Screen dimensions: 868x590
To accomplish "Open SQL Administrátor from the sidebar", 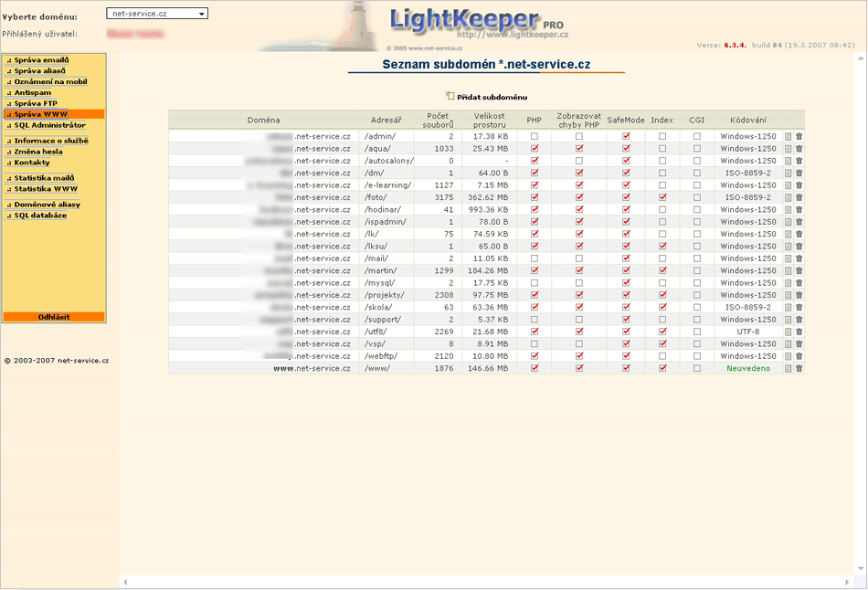I will [50, 125].
